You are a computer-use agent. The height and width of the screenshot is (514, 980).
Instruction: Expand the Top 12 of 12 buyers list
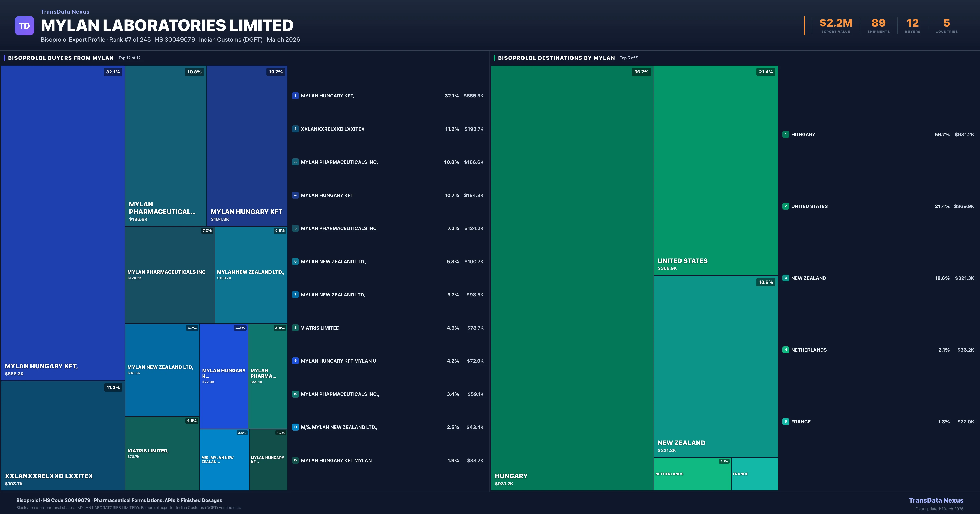[x=129, y=58]
